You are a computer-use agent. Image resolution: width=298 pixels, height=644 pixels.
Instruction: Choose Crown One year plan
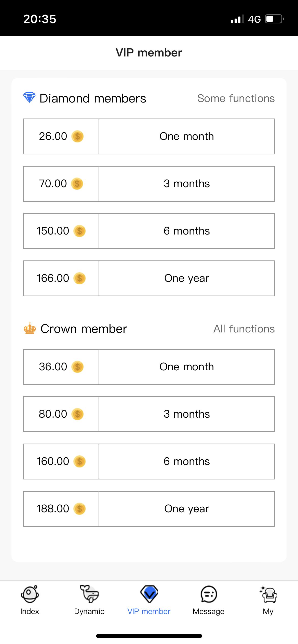click(x=187, y=509)
